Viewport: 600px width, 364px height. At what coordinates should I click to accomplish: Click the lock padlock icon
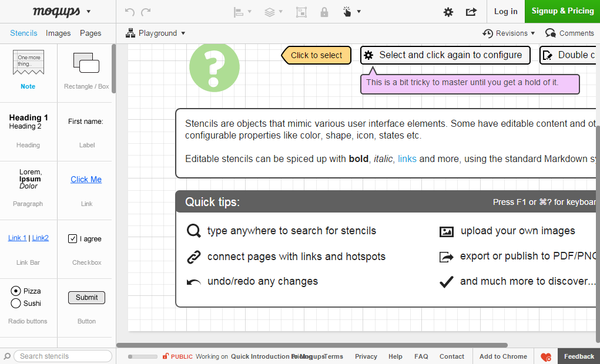click(324, 12)
